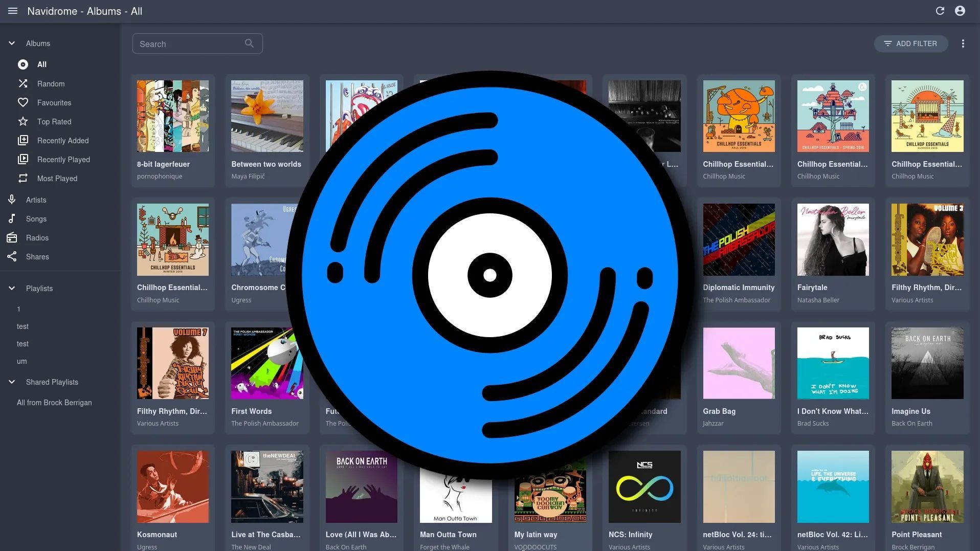This screenshot has width=980, height=551.
Task: Open the three-dot options menu
Action: 963,43
